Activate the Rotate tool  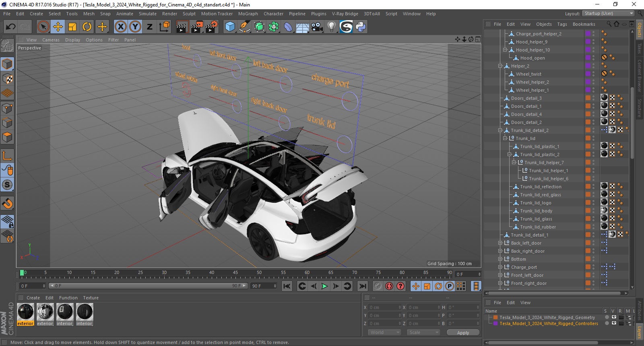click(x=87, y=27)
